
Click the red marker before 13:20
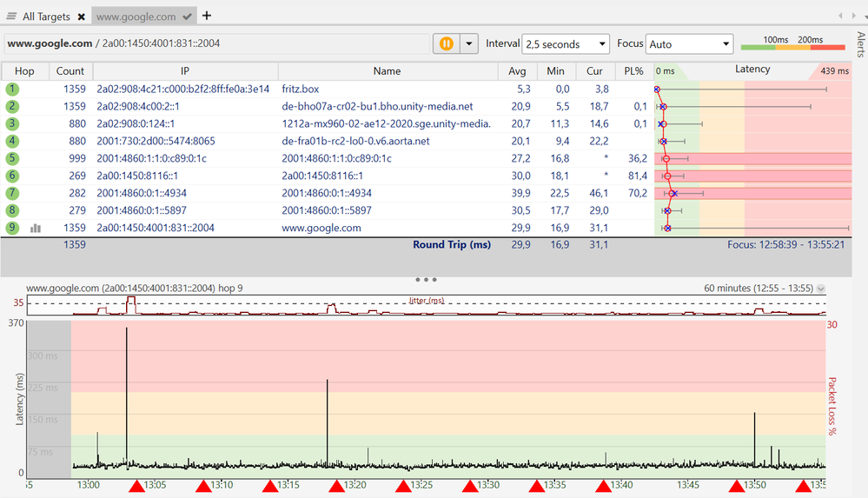point(336,486)
